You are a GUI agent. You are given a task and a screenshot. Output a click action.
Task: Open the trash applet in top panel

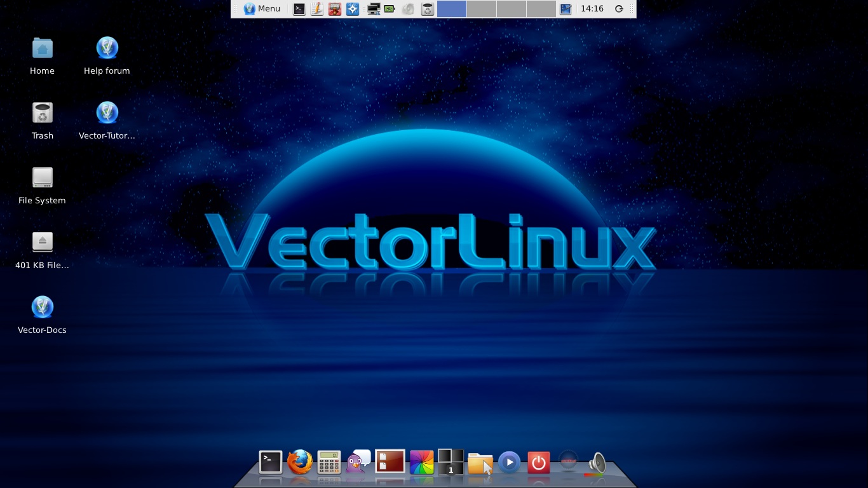[x=428, y=9]
